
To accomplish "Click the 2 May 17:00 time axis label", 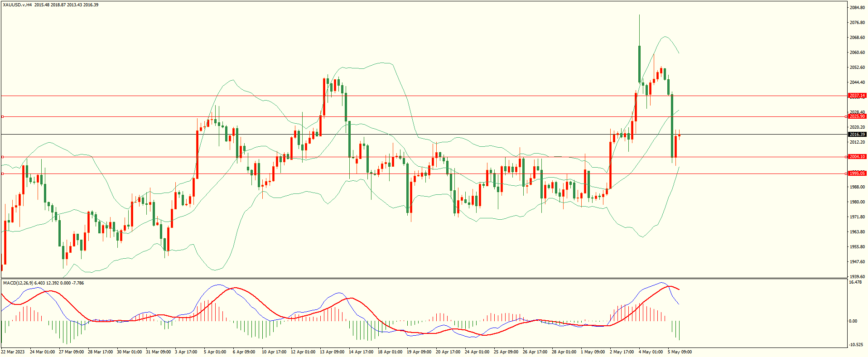I will point(622,352).
